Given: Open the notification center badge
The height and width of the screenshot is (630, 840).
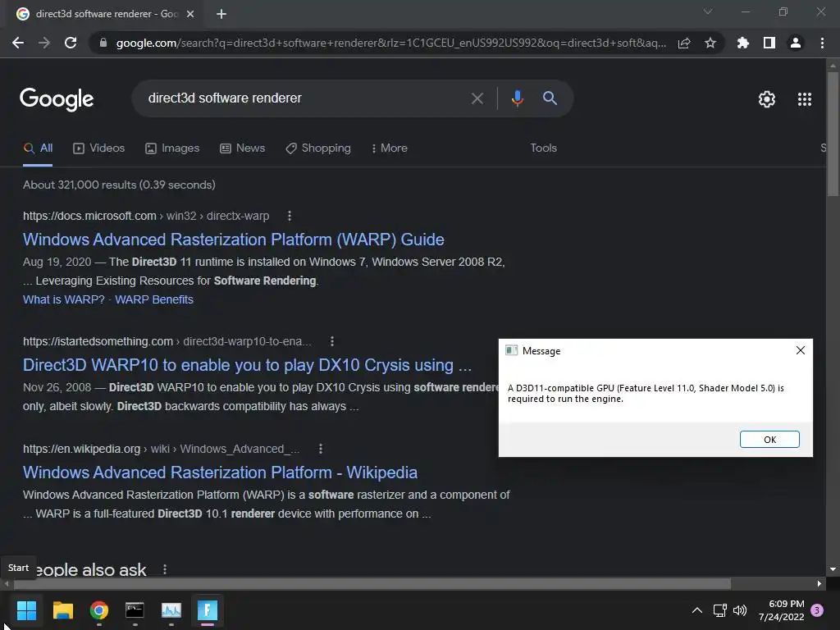Looking at the screenshot, I should coord(817,610).
